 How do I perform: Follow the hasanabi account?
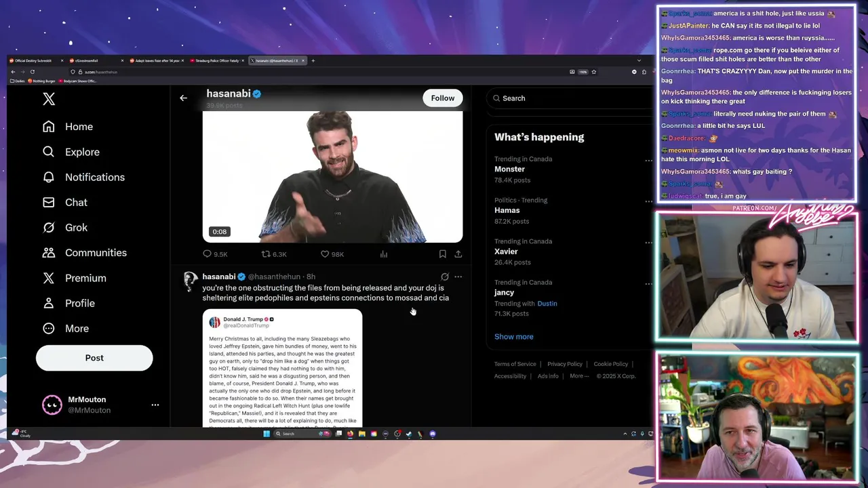(443, 98)
